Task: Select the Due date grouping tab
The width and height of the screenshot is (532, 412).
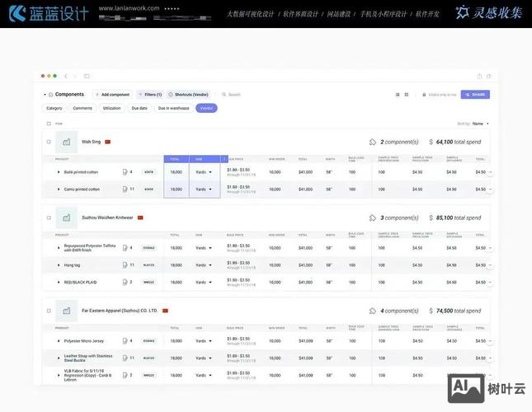Action: 139,108
